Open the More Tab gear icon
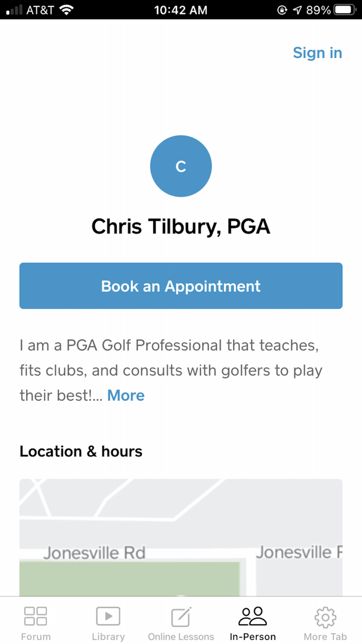The height and width of the screenshot is (644, 362). (325, 616)
